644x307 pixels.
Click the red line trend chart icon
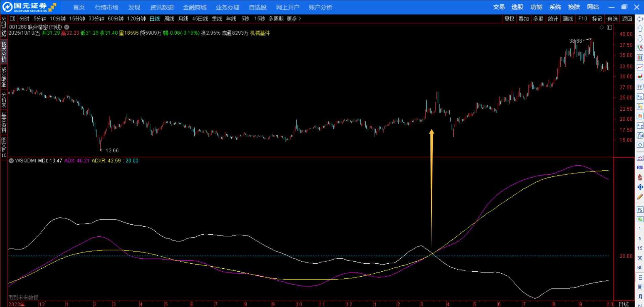pos(640,67)
